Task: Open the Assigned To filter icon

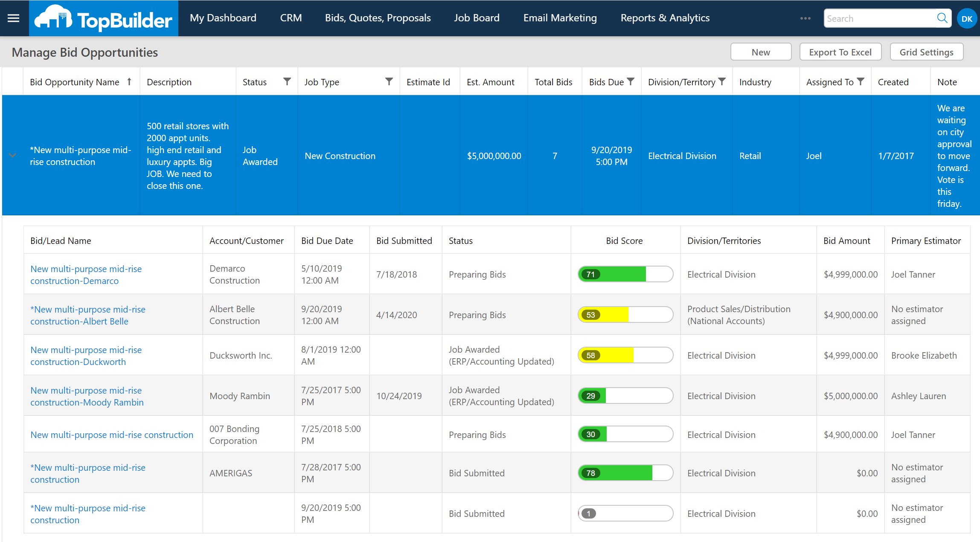Action: (x=861, y=81)
